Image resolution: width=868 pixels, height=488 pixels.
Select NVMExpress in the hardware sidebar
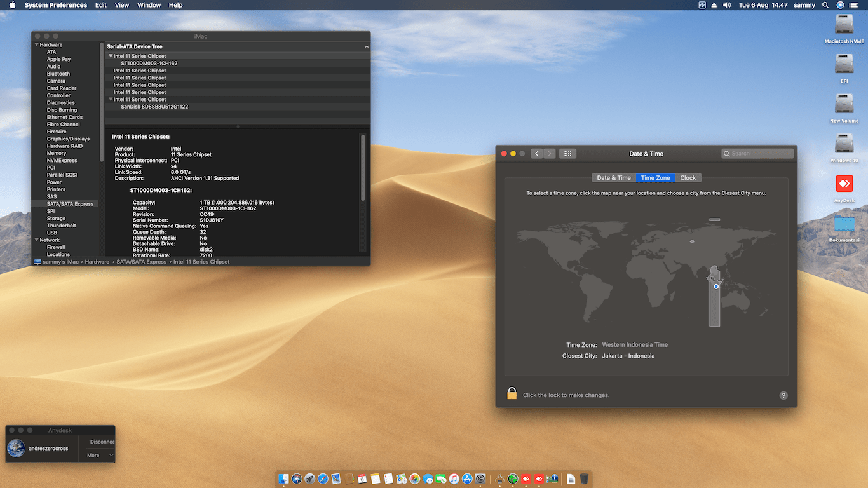[x=62, y=161]
